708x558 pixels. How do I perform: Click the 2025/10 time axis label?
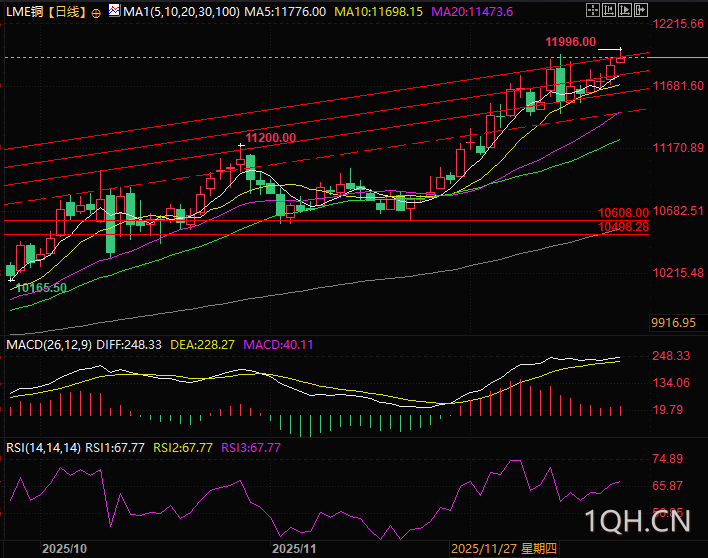[64, 549]
